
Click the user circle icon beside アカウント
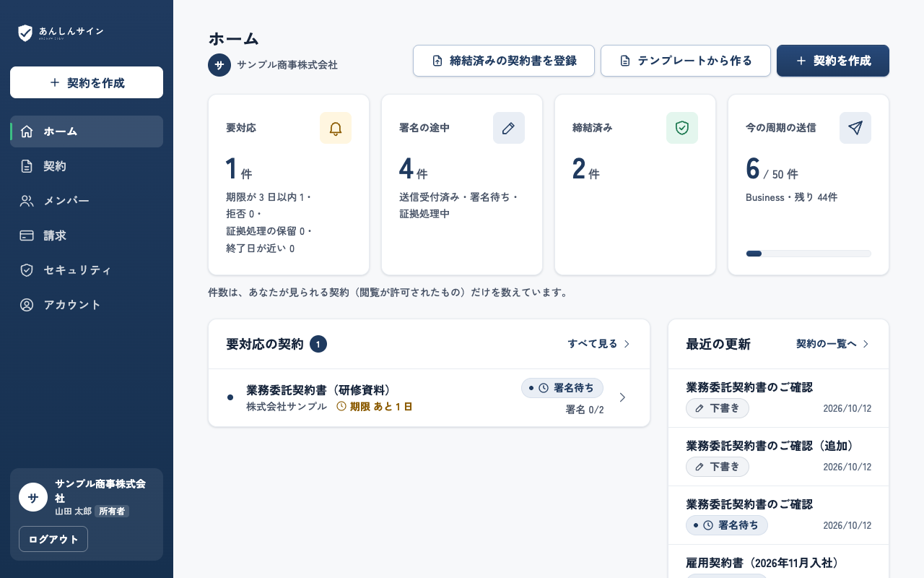tap(27, 305)
